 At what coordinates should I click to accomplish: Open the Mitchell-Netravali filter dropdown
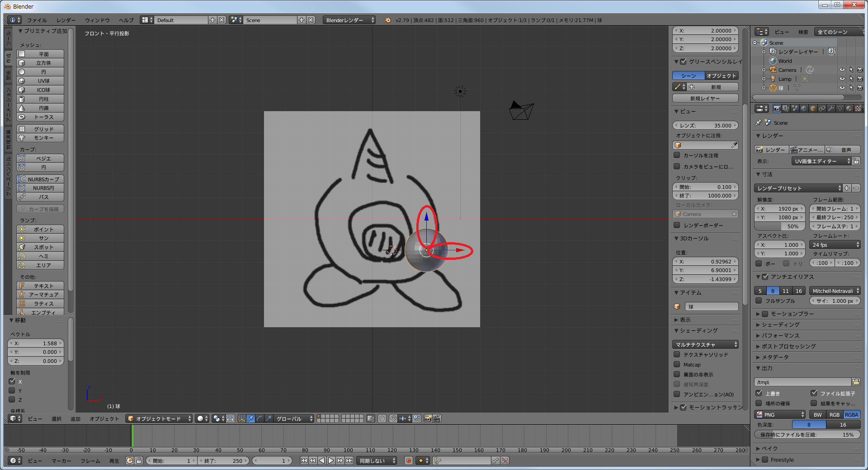coord(835,291)
